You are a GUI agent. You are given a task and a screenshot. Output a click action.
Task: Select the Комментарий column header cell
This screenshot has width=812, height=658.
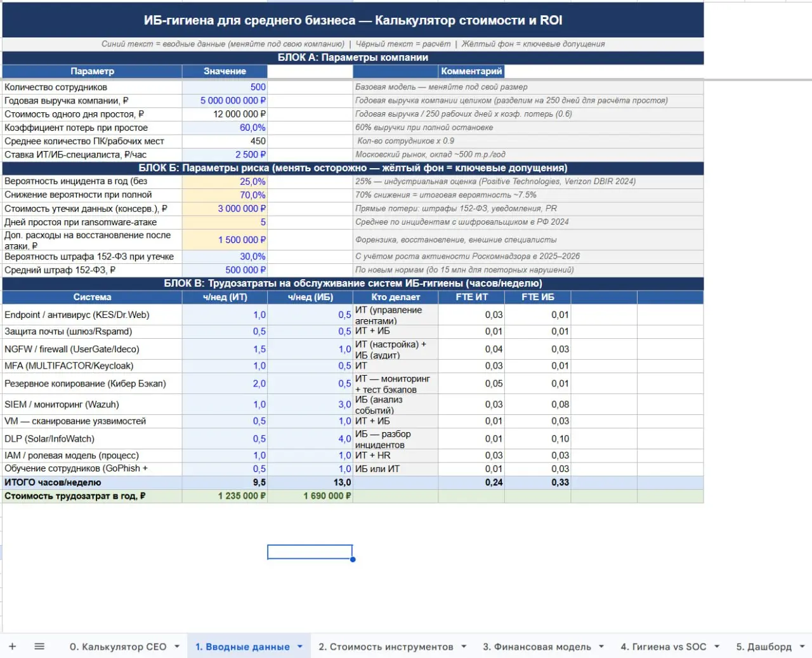point(471,71)
